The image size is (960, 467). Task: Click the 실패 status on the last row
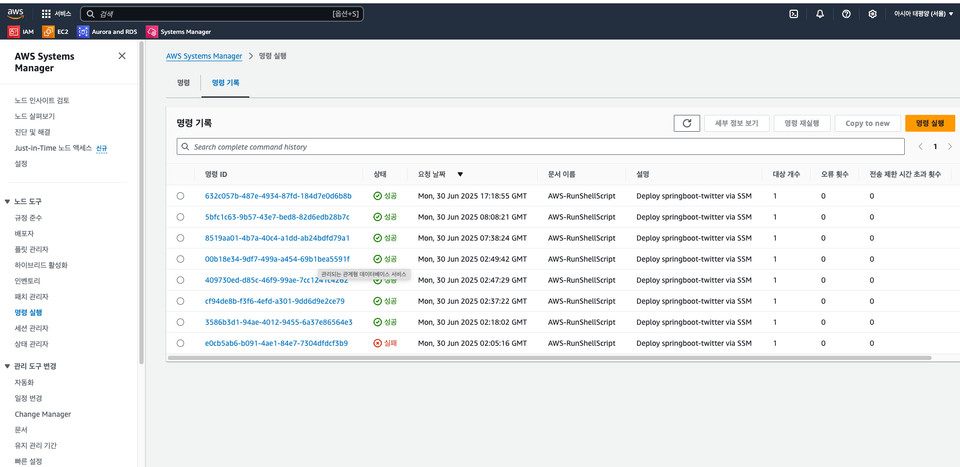coord(385,343)
